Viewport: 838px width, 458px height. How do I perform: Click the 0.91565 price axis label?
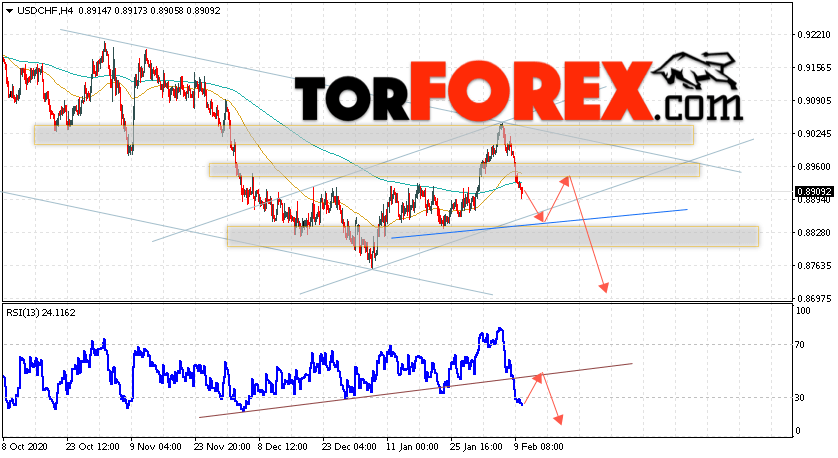(x=814, y=68)
